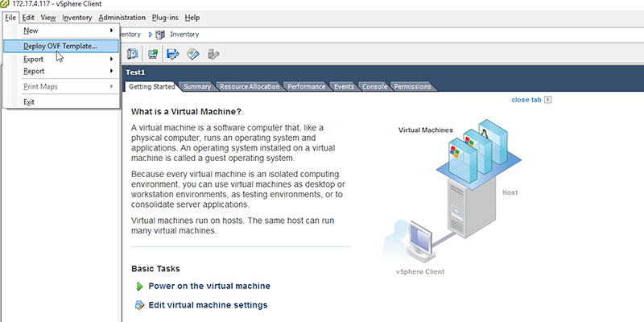The width and height of the screenshot is (644, 322).
Task: Click the USB device connect toolbar icon
Action: click(x=213, y=54)
